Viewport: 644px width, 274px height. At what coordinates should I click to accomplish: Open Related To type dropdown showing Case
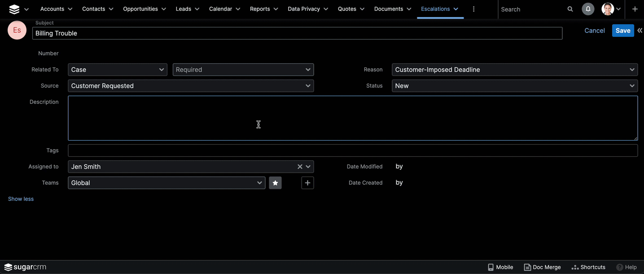[118, 70]
